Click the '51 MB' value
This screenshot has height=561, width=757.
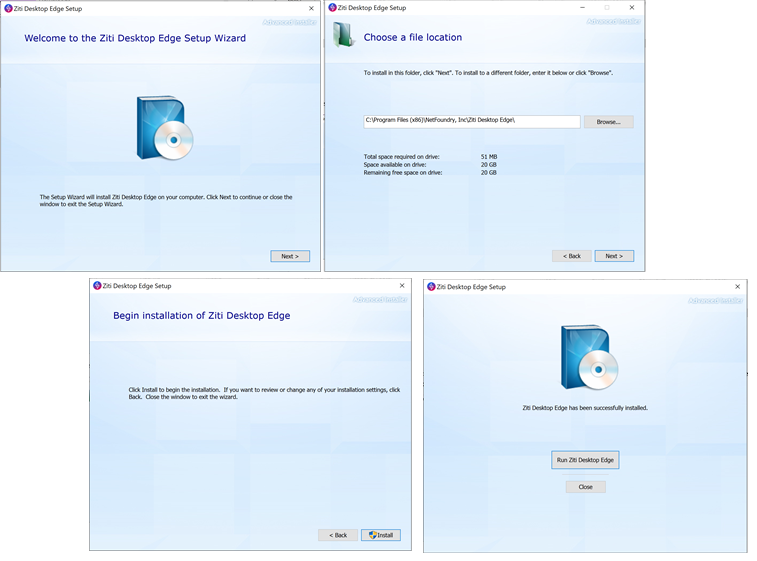[x=489, y=157]
